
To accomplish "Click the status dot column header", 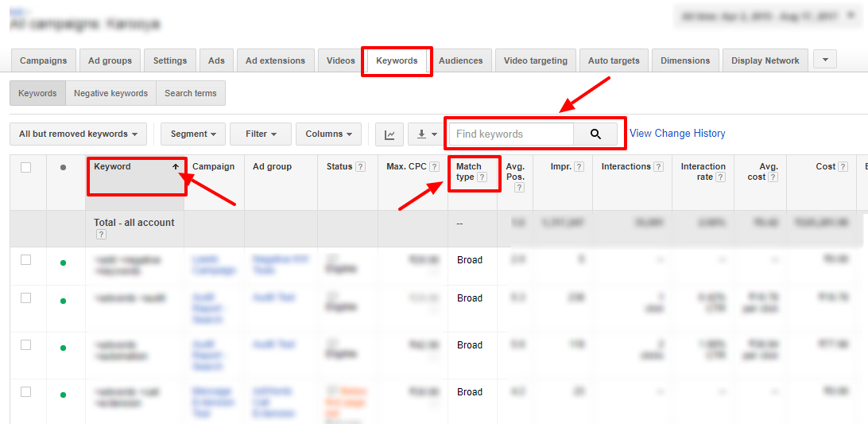I will point(63,167).
